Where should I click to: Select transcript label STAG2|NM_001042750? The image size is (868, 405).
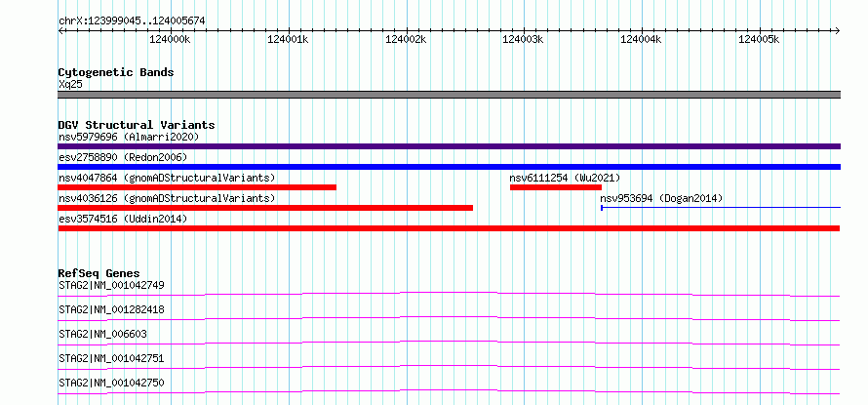pyautogui.click(x=111, y=383)
